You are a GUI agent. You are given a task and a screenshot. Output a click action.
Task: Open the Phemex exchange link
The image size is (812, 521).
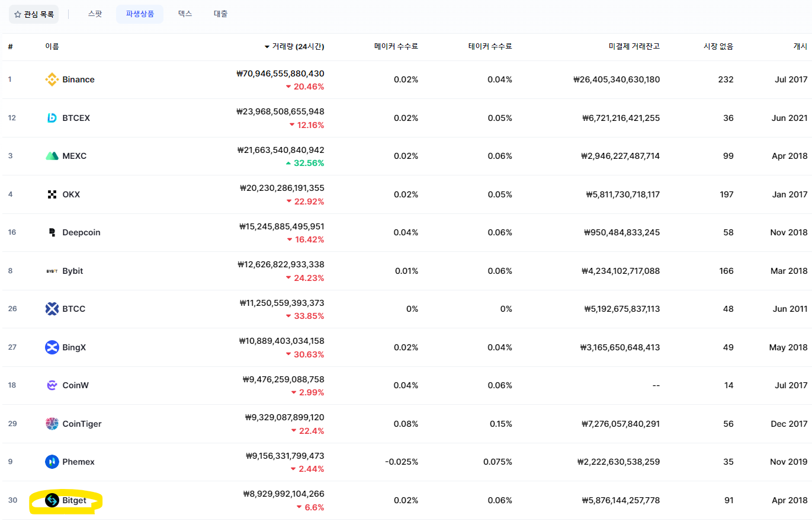(78, 462)
